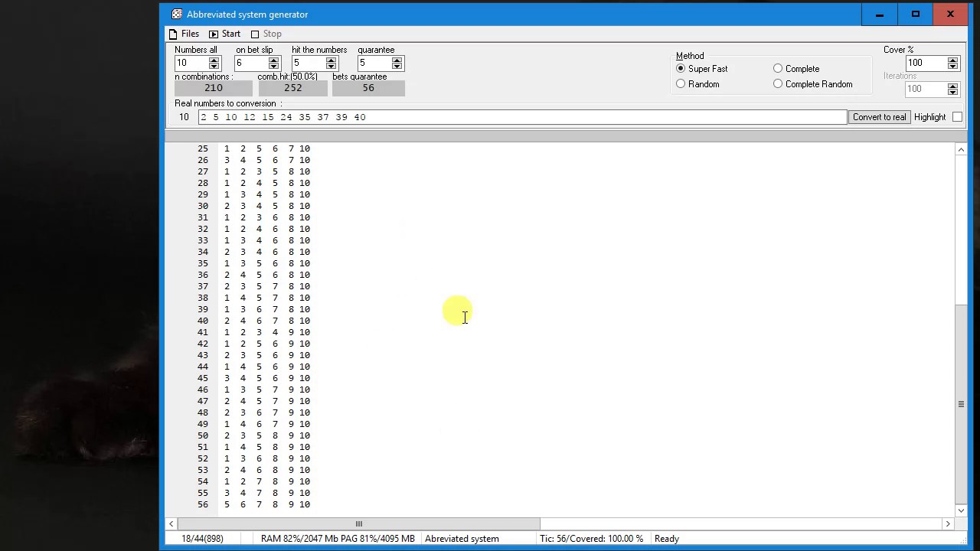This screenshot has height=551, width=980.
Task: Open the Files menu
Action: [x=190, y=34]
